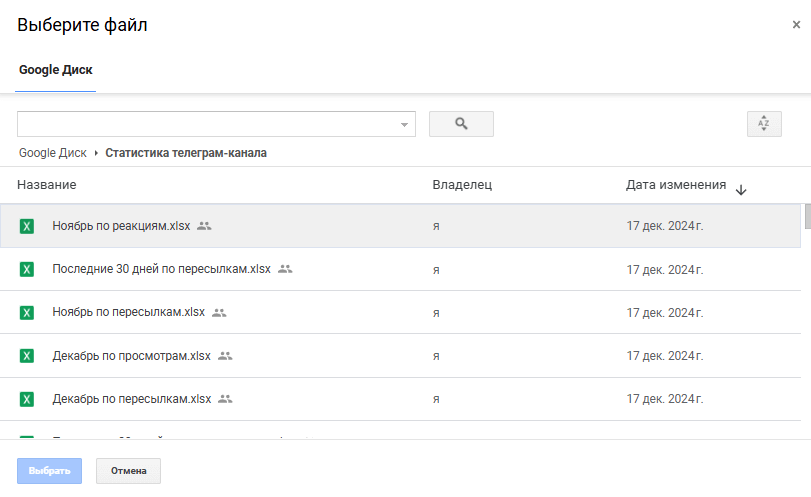Expand the search field dropdown arrow
811x497 pixels.
click(x=404, y=125)
